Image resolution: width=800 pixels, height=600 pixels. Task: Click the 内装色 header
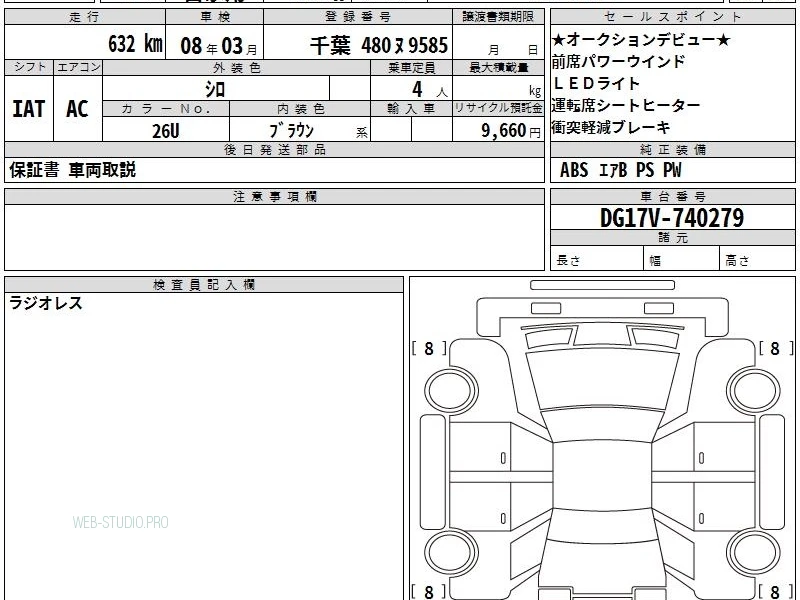pyautogui.click(x=301, y=108)
